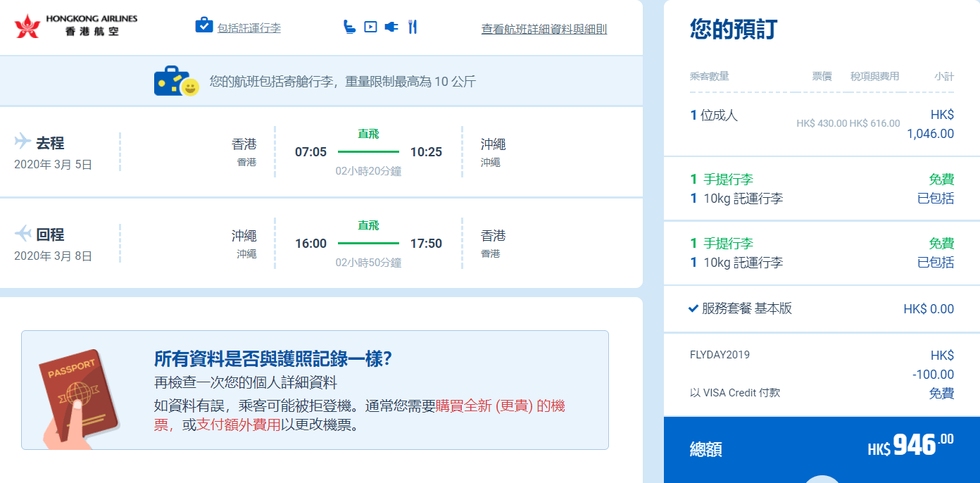Screen dimensions: 980x483
Task: Click 所有資料是否與護照記錄一樣? heading
Action: click(272, 359)
